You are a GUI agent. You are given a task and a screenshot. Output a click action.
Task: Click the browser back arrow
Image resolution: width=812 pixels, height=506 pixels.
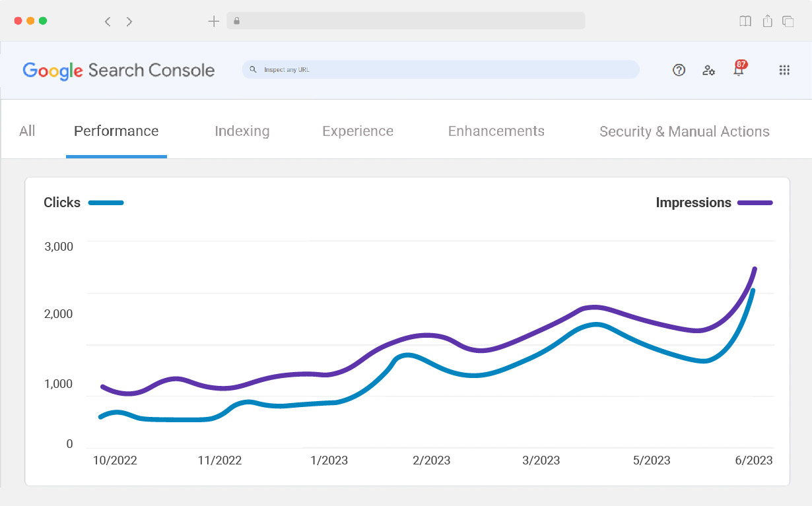[108, 21]
